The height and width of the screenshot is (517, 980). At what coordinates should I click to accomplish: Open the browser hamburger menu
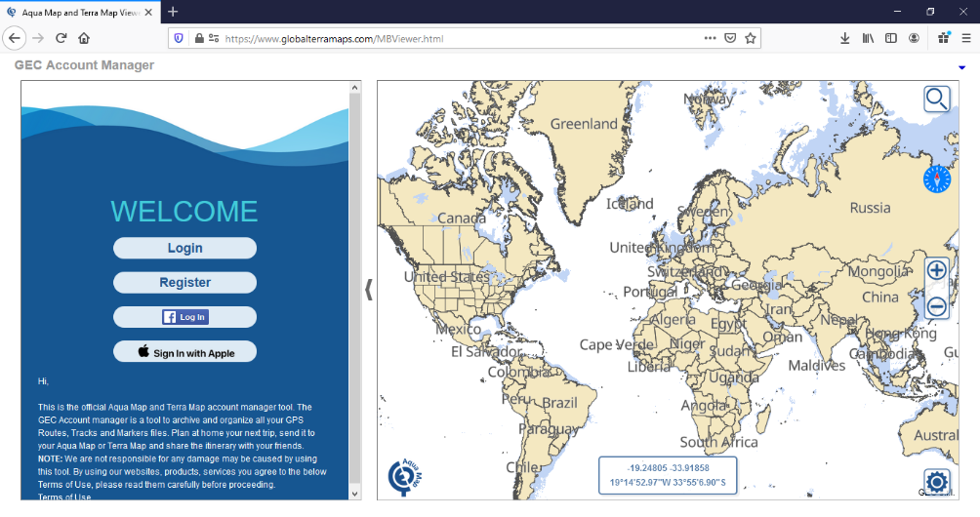pos(966,38)
